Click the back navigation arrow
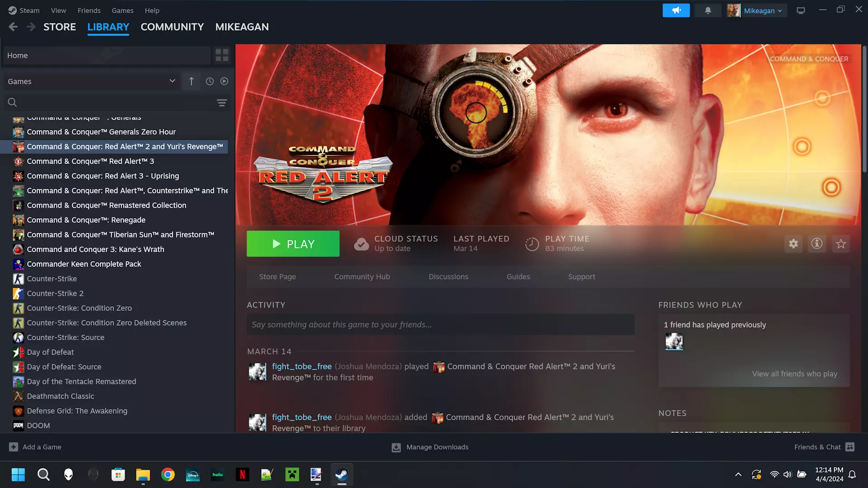 coord(13,27)
